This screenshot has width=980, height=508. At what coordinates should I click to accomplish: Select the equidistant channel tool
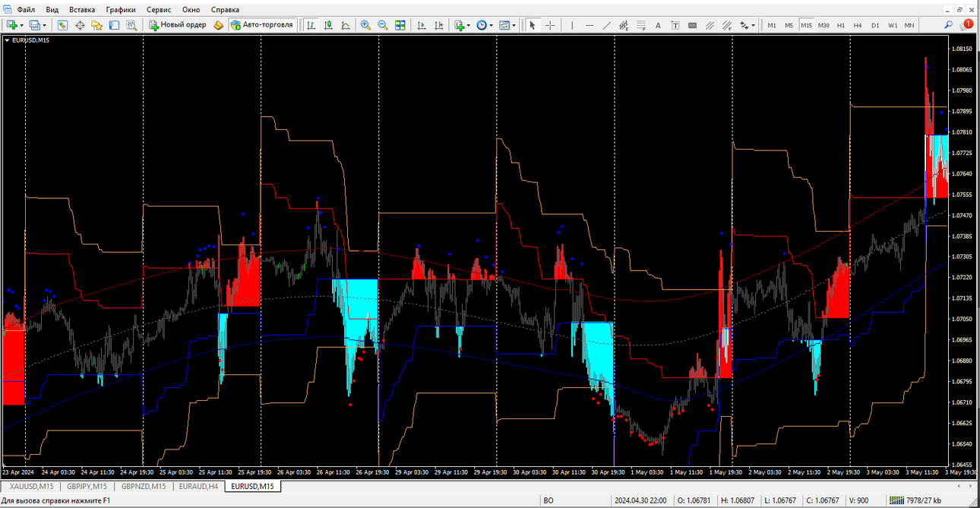(624, 25)
